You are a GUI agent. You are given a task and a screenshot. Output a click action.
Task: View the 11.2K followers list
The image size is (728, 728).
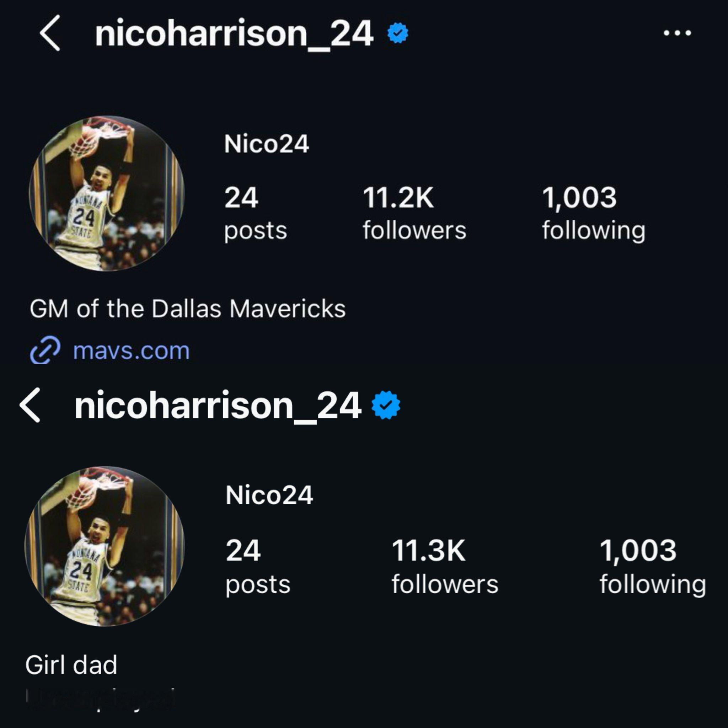(x=414, y=213)
